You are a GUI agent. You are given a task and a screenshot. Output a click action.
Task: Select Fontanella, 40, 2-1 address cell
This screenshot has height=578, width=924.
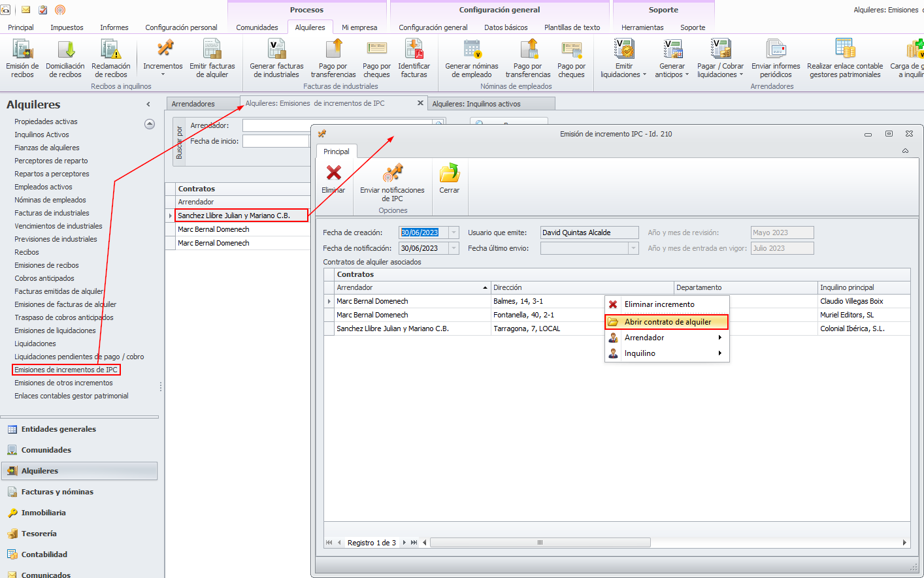click(x=582, y=315)
